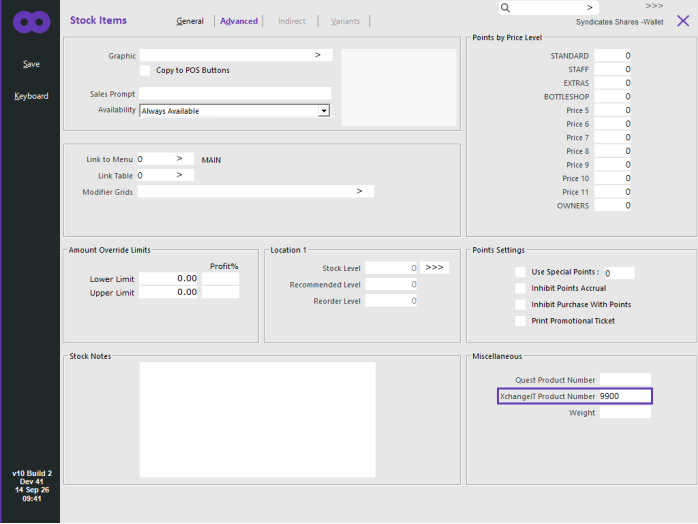Click the Stock Notes text area

coord(257,419)
